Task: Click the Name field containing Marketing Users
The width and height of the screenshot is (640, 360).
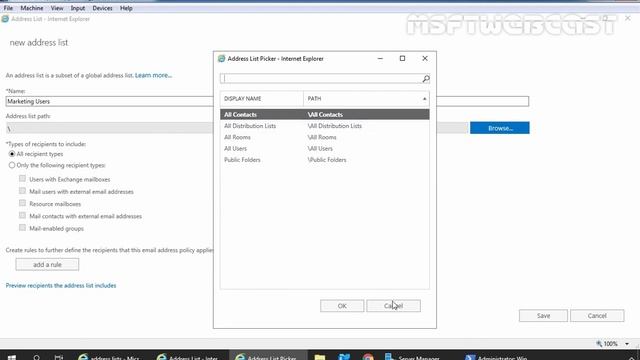Action: point(109,101)
